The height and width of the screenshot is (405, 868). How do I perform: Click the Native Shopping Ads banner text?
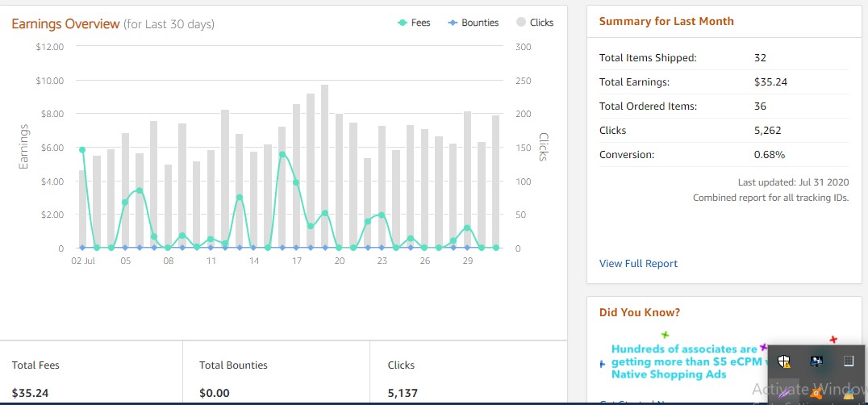pos(686,361)
